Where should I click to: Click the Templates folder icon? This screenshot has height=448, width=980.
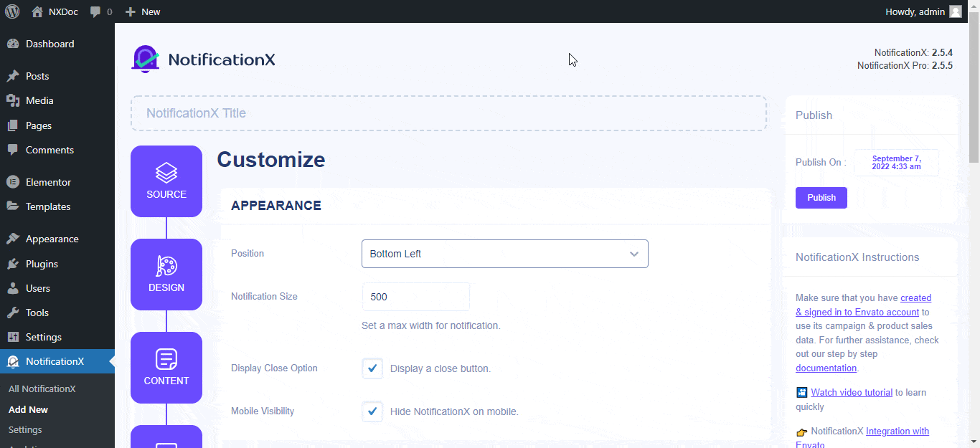(x=13, y=206)
